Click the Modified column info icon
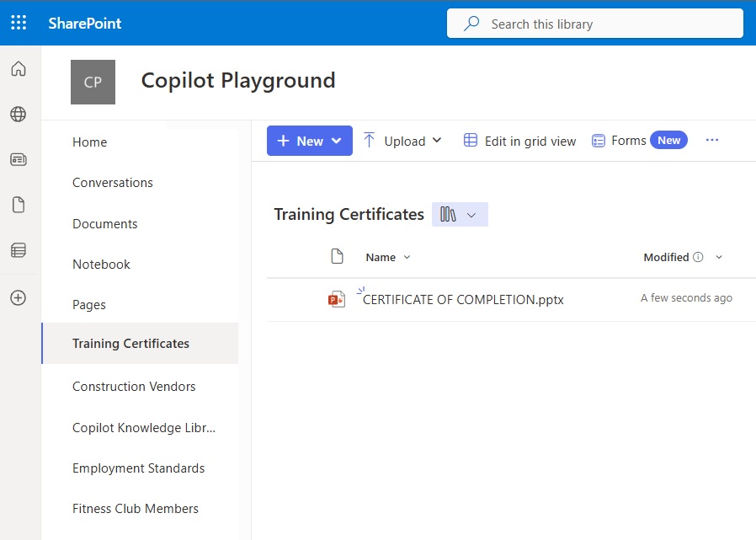The image size is (756, 540). [x=698, y=258]
